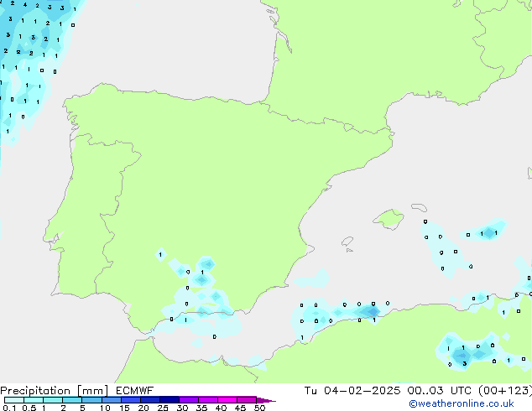Viewport: 532px width, 411px height.
Task: Click Ibiza island on the map
Action: tap(347, 242)
